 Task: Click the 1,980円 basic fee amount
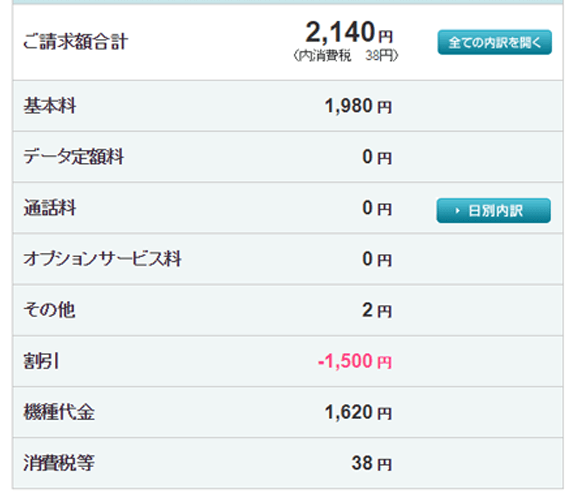[358, 106]
